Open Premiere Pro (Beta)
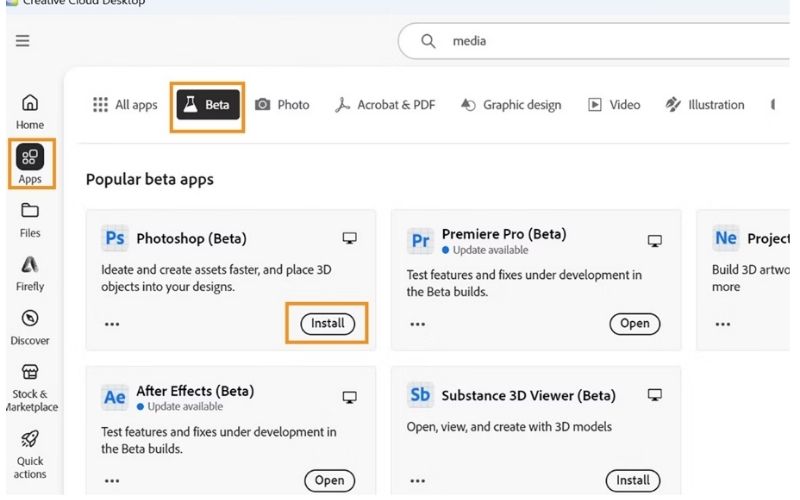Viewport: 800px width, 500px height. 635,323
